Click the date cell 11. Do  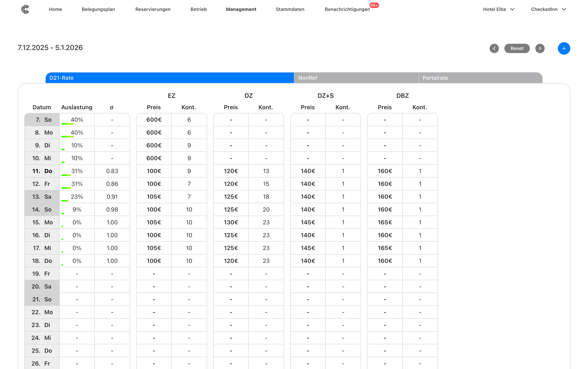(x=42, y=171)
